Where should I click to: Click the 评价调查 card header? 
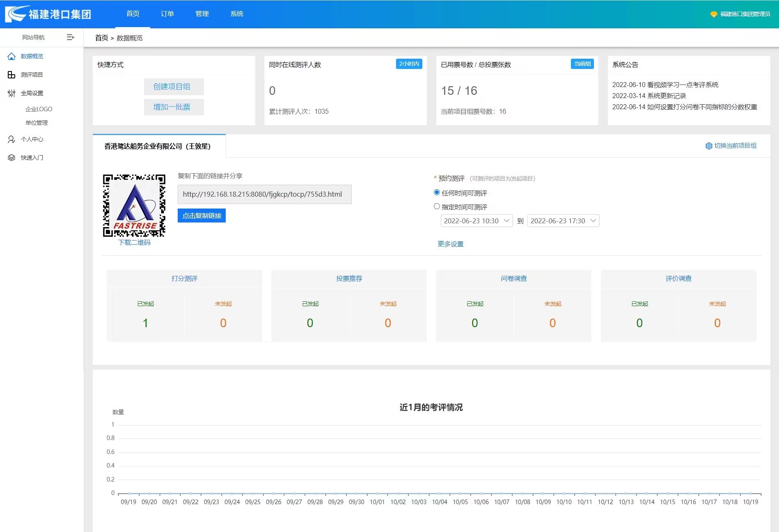tap(678, 279)
